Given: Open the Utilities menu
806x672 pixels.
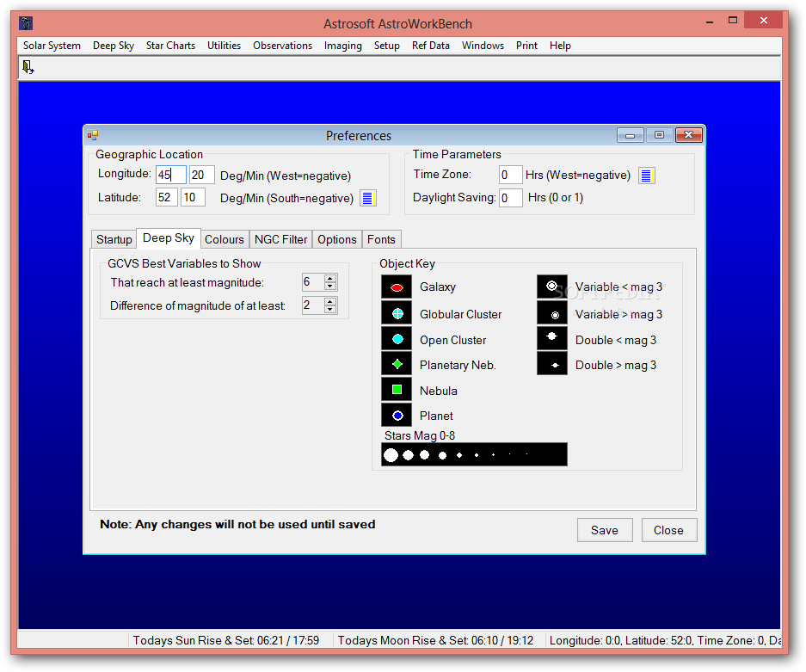Looking at the screenshot, I should 224,46.
